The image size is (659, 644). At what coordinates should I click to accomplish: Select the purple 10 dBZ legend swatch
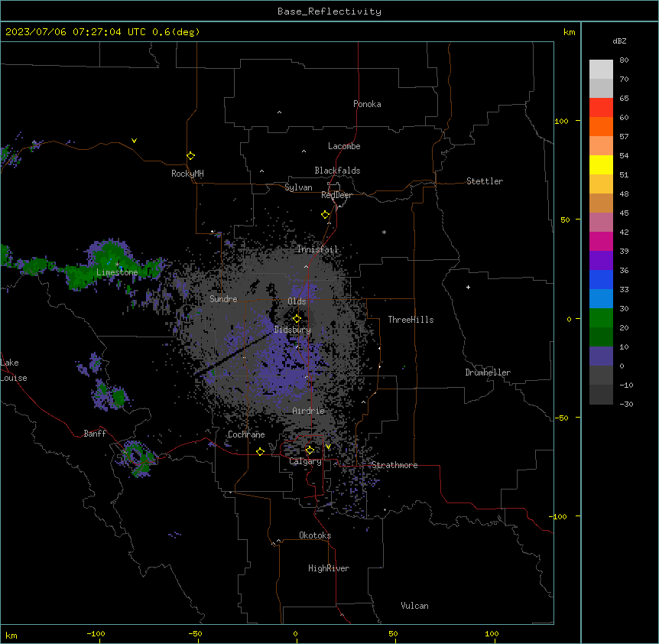click(x=601, y=356)
